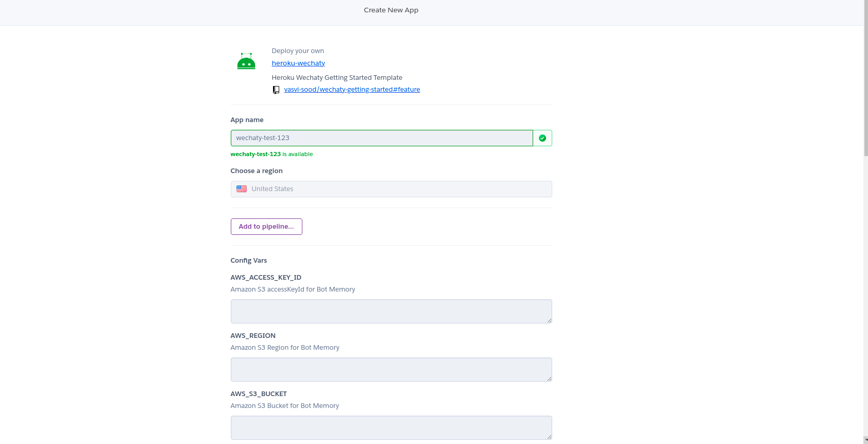Click the United States flag icon
This screenshot has width=868, height=444.
click(x=242, y=189)
